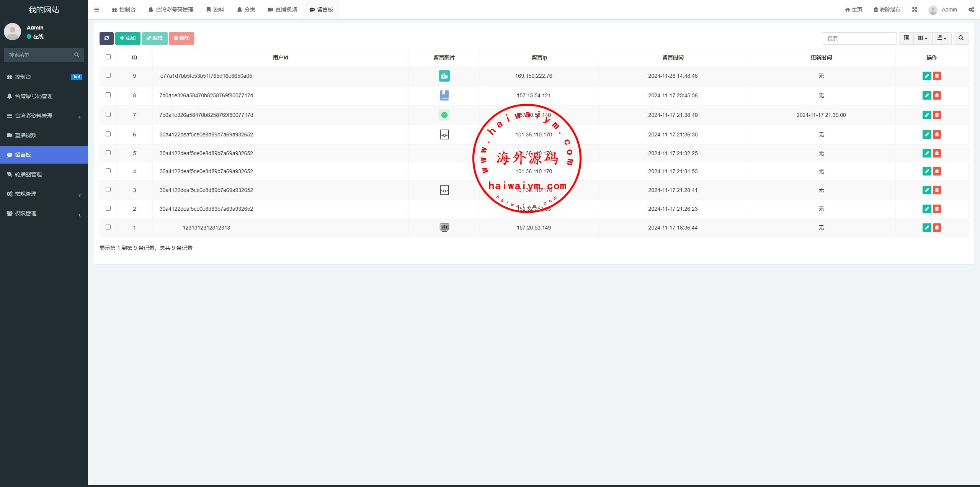
Task: Click the green 添加 button
Action: pos(128,38)
